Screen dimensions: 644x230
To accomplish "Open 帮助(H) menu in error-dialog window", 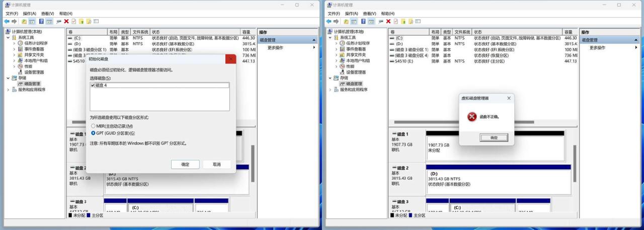I will tap(388, 14).
